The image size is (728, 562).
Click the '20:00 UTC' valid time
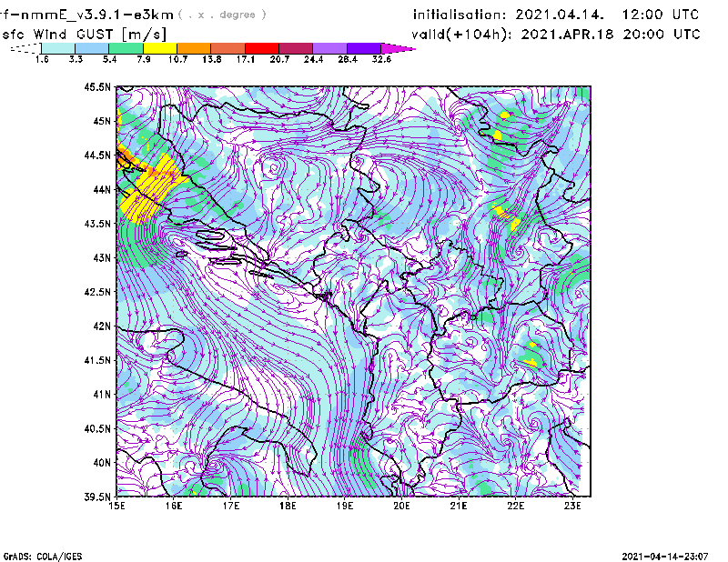[x=662, y=35]
